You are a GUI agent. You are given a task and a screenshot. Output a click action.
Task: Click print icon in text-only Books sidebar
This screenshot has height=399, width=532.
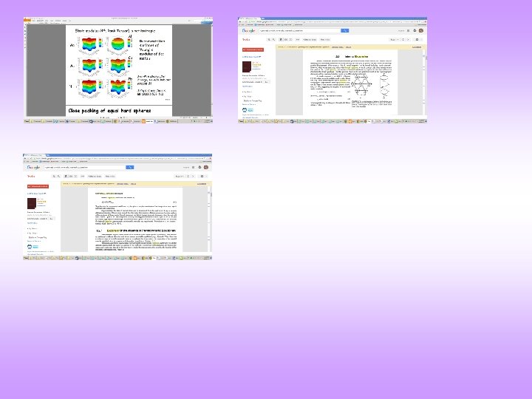(30, 247)
